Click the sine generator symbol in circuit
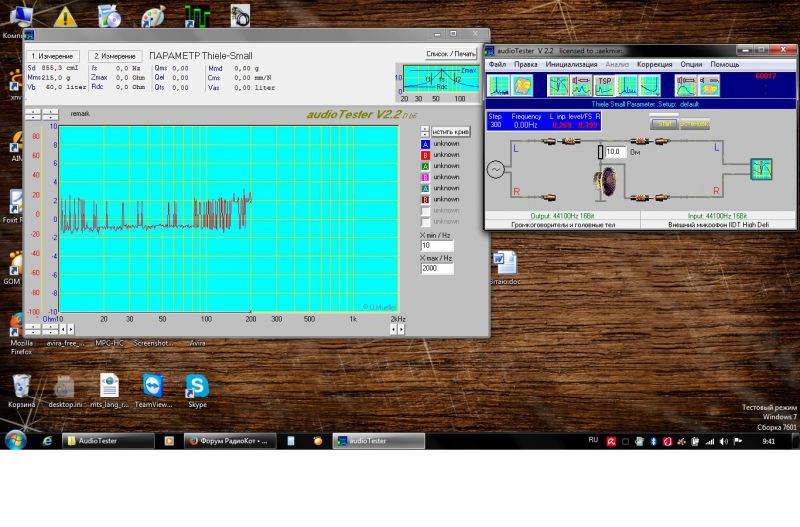The height and width of the screenshot is (527, 800). pos(495,169)
